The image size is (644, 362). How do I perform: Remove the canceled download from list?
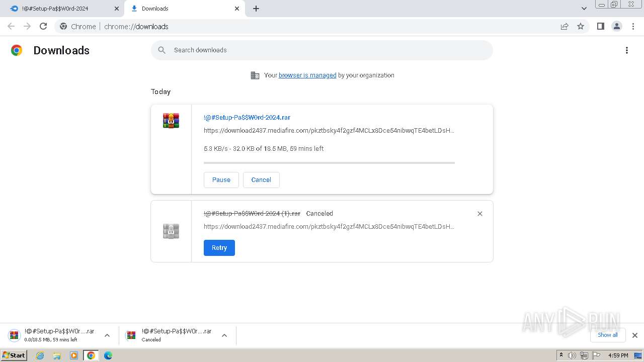point(480,214)
